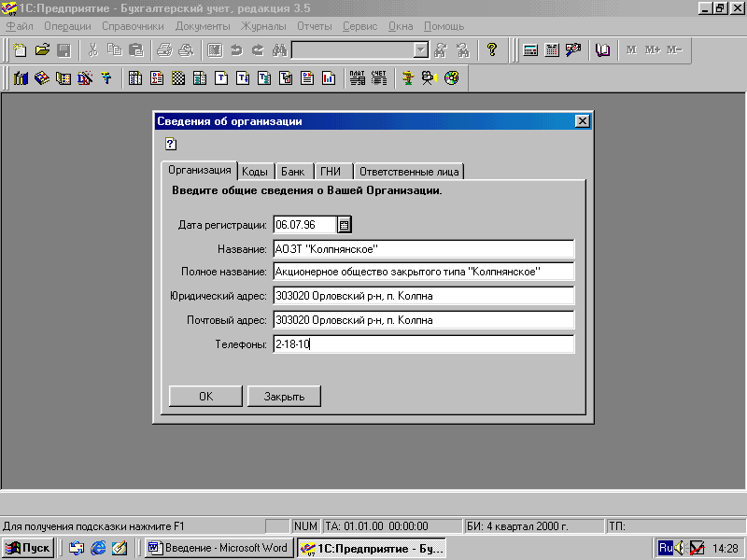This screenshot has height=560, width=747.
Task: Open the calendar tool in toolbar
Action: [x=552, y=50]
